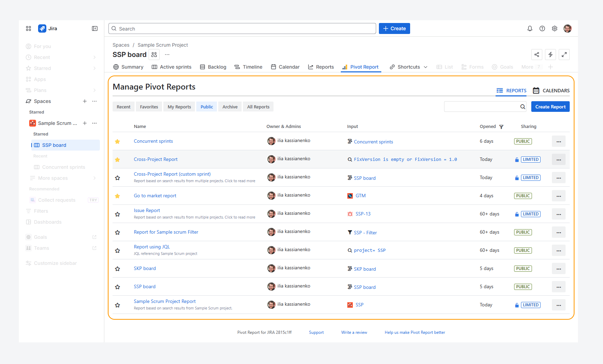603x364 pixels.
Task: Favorite the SKP board report star
Action: 117,269
